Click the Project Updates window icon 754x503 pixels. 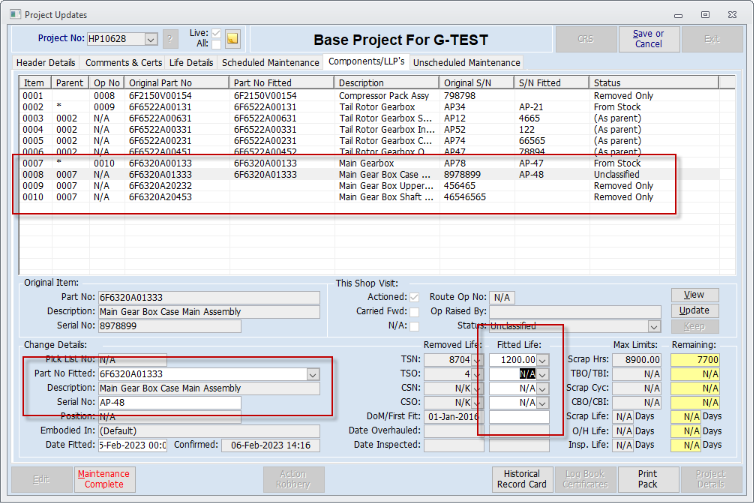pyautogui.click(x=15, y=14)
